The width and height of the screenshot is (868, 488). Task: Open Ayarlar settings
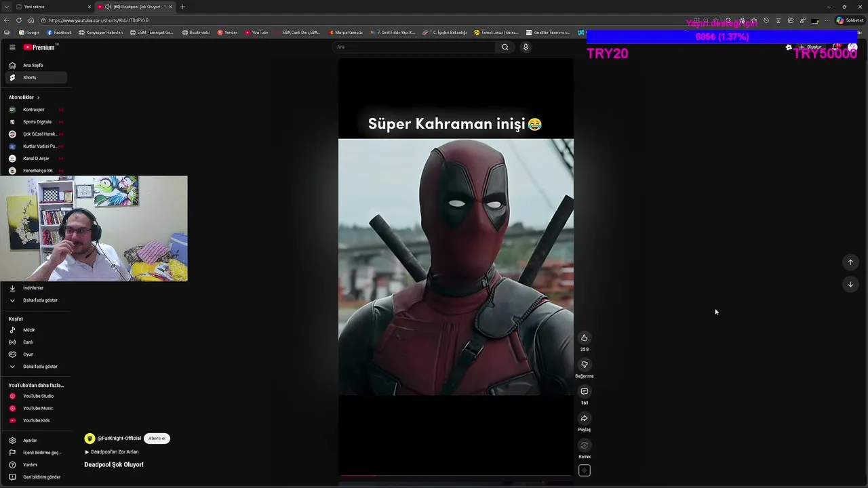click(35, 441)
